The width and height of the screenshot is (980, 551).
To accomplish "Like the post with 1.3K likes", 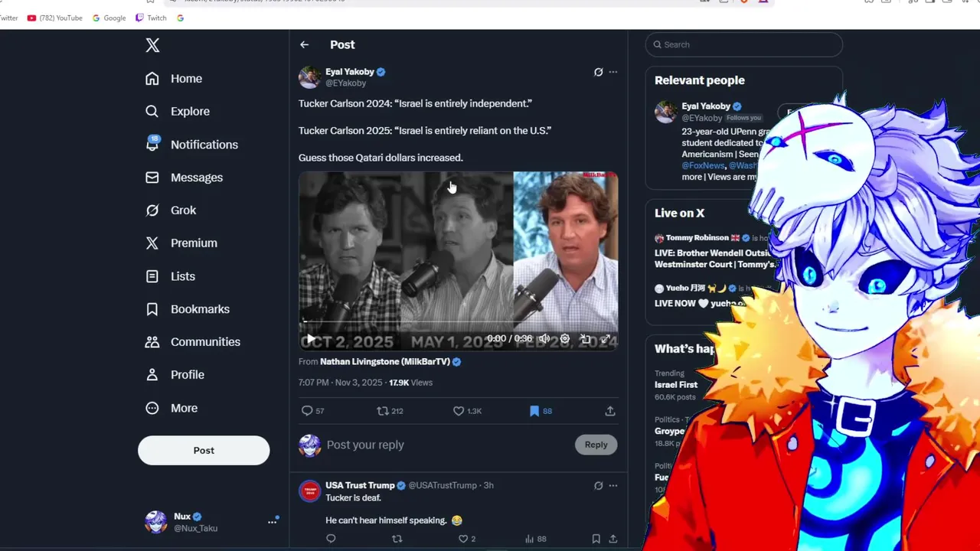I will tap(467, 411).
